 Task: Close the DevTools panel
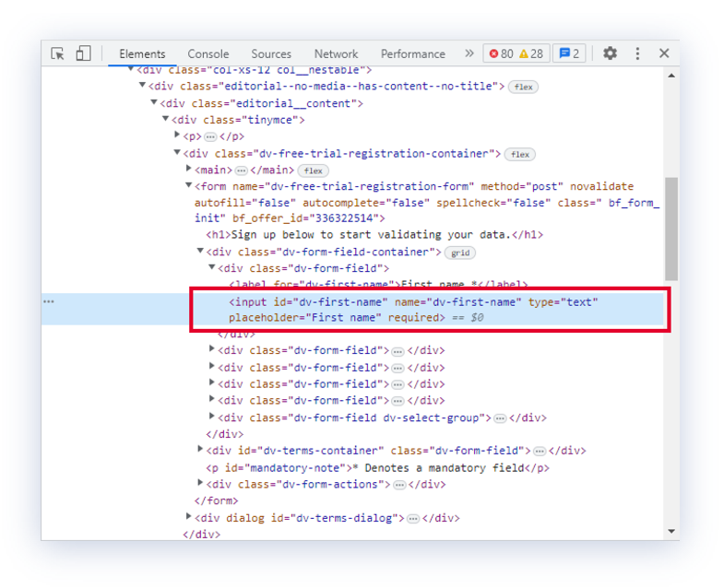coord(664,53)
